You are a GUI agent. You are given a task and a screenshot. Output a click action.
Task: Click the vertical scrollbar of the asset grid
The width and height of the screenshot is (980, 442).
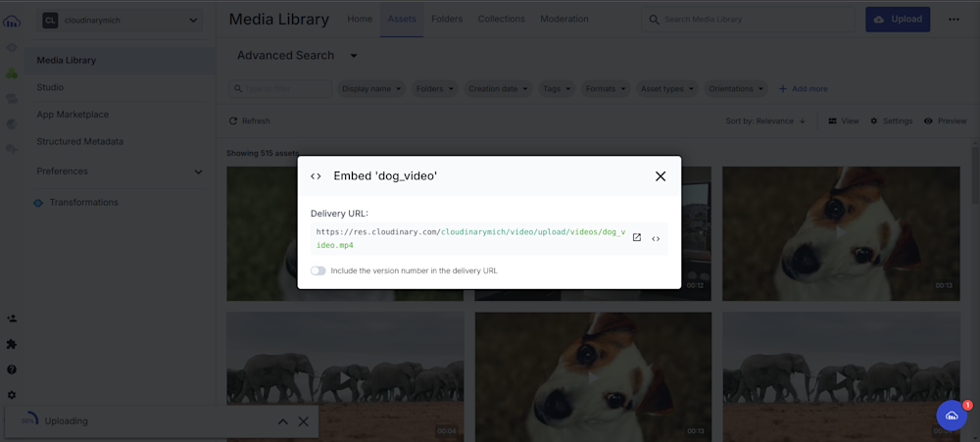[x=975, y=175]
